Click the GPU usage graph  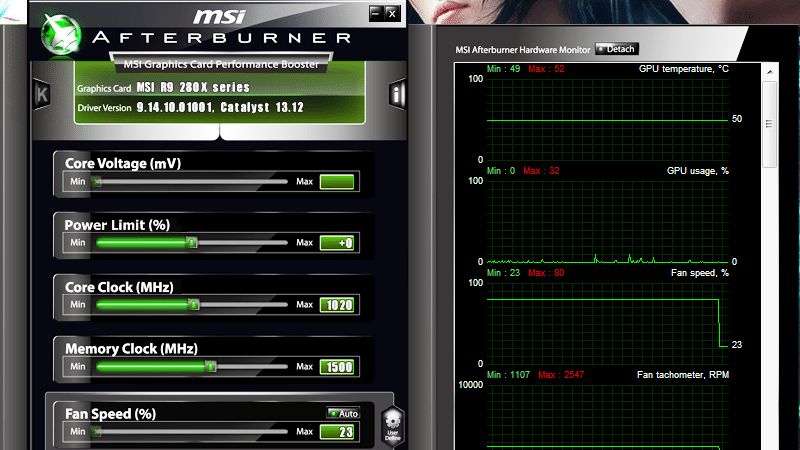607,221
